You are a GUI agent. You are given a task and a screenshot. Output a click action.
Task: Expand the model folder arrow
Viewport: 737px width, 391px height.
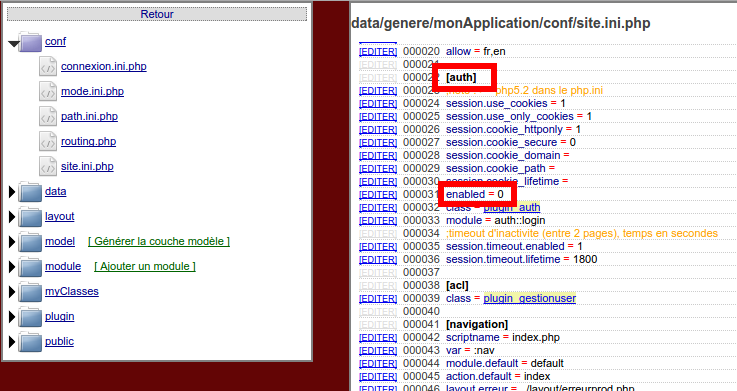(x=12, y=242)
